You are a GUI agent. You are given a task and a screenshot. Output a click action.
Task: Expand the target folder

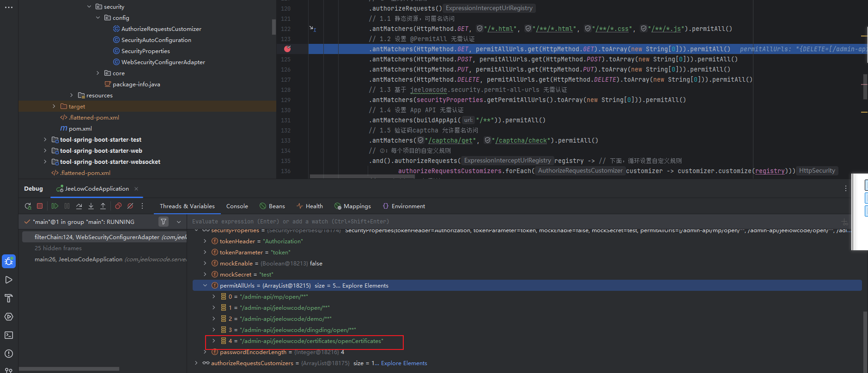pos(54,106)
